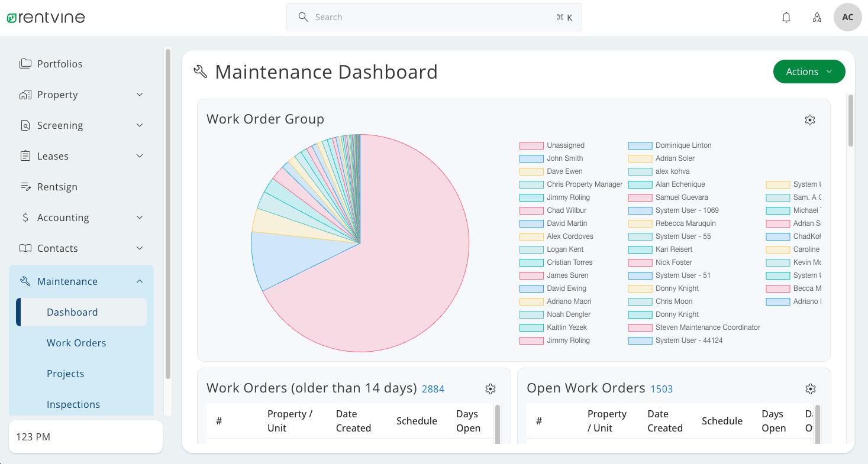The width and height of the screenshot is (868, 464).
Task: Click the 2884 work orders count link
Action: (x=433, y=389)
